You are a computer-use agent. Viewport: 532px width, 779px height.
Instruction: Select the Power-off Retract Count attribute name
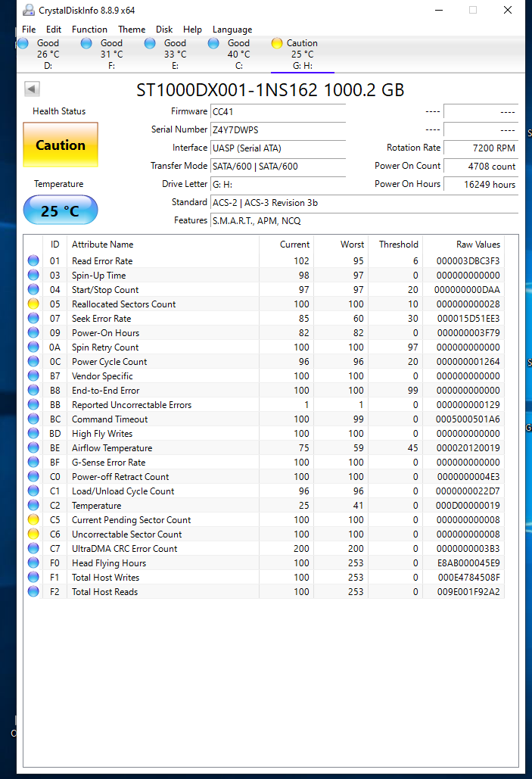pyautogui.click(x=120, y=477)
